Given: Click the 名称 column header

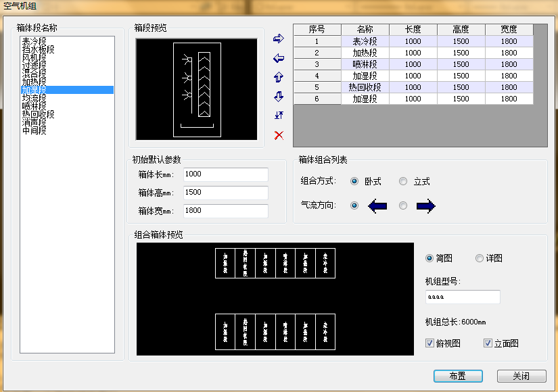Looking at the screenshot, I should click(365, 30).
